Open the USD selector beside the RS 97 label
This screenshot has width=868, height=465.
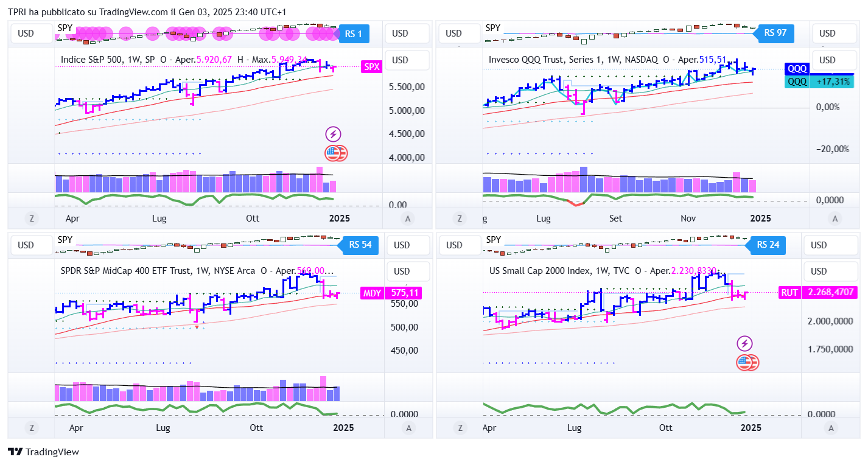pyautogui.click(x=828, y=33)
